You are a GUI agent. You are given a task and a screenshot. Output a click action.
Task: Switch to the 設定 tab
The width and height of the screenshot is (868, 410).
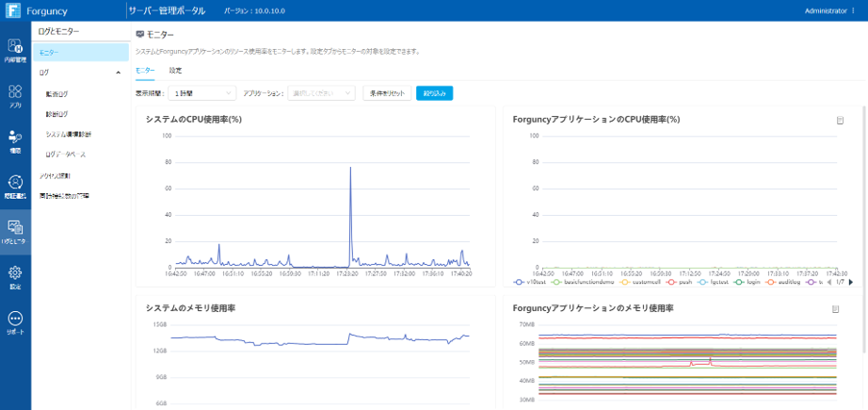click(x=176, y=71)
